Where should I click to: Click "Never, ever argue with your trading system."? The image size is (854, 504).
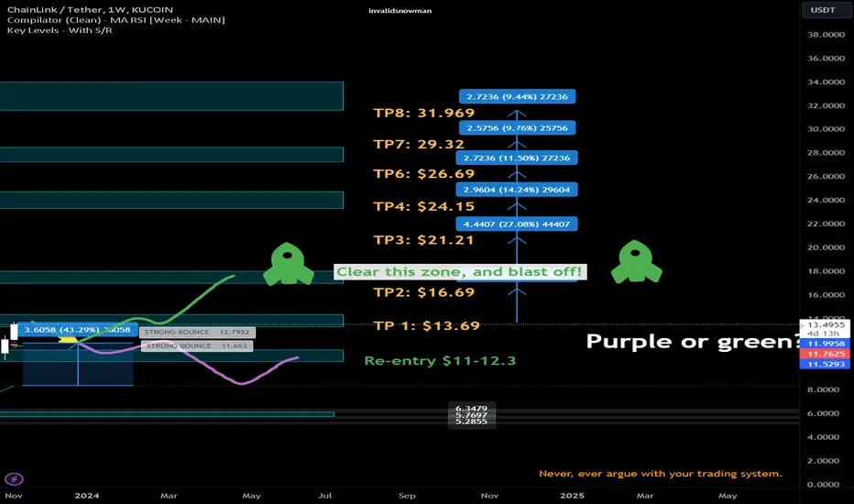(661, 474)
